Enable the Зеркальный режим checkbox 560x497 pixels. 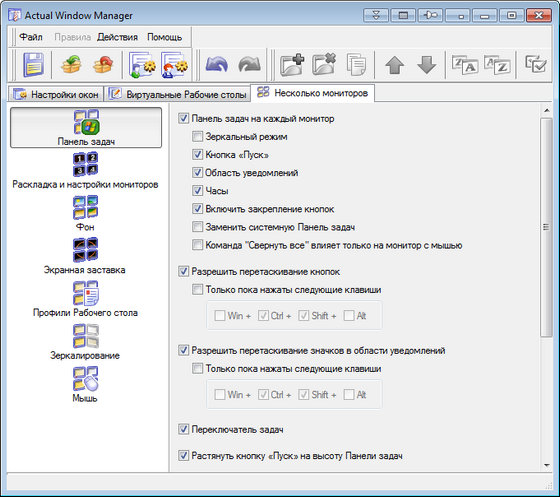pyautogui.click(x=197, y=136)
